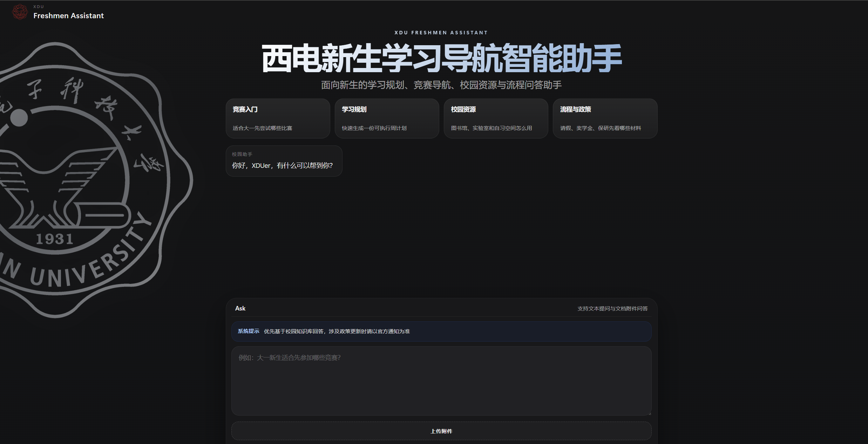The image size is (868, 444).
Task: Click 图书馆、实验室和自习空间怎么用 description
Action: (x=491, y=128)
